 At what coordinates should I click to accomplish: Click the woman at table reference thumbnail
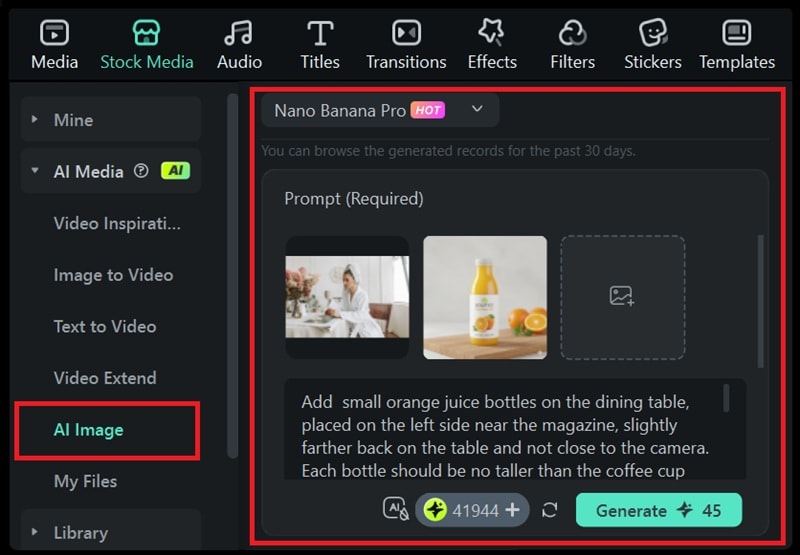coord(347,297)
